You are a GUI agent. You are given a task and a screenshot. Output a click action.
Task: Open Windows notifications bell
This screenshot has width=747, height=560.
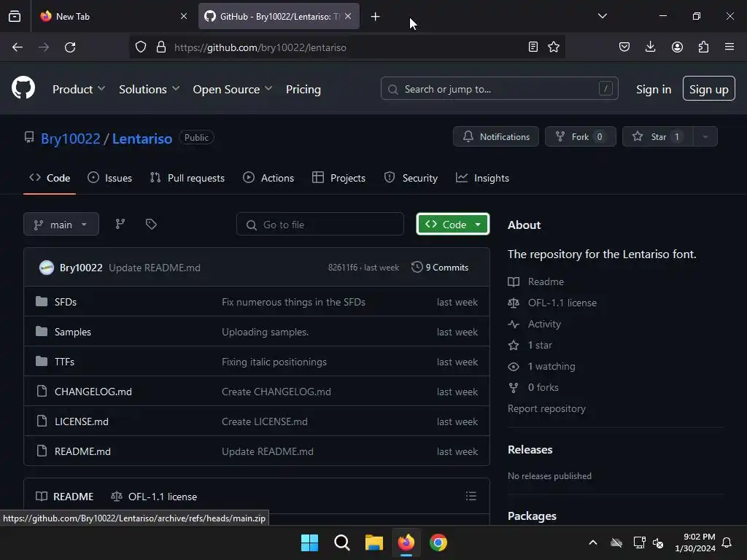click(x=727, y=542)
